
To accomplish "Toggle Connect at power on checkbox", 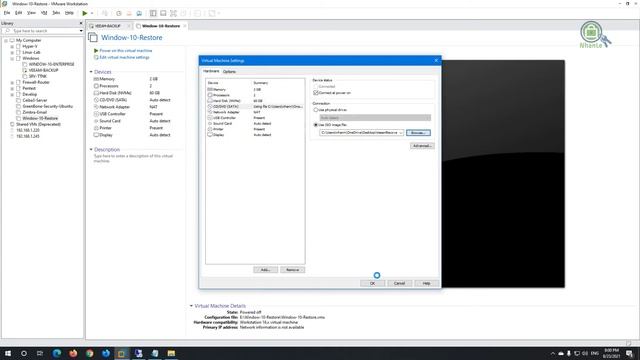I will click(316, 93).
